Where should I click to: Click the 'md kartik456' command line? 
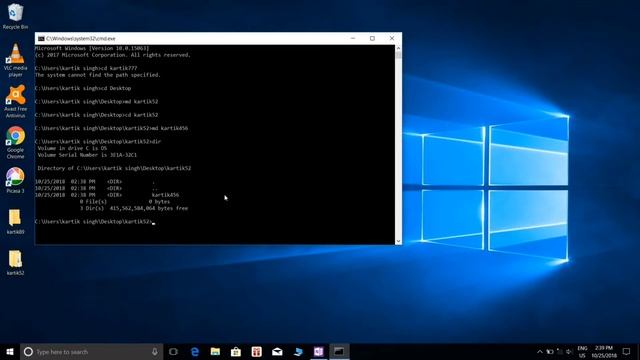tap(111, 128)
